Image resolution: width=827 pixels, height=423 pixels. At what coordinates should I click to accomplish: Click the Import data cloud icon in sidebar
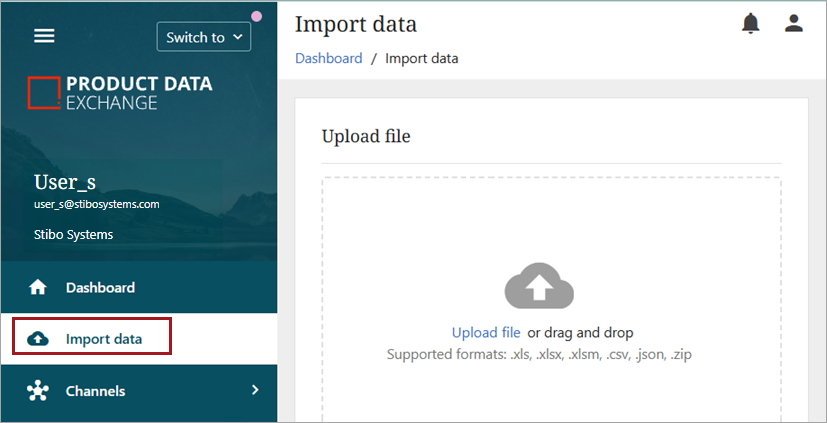pos(38,339)
